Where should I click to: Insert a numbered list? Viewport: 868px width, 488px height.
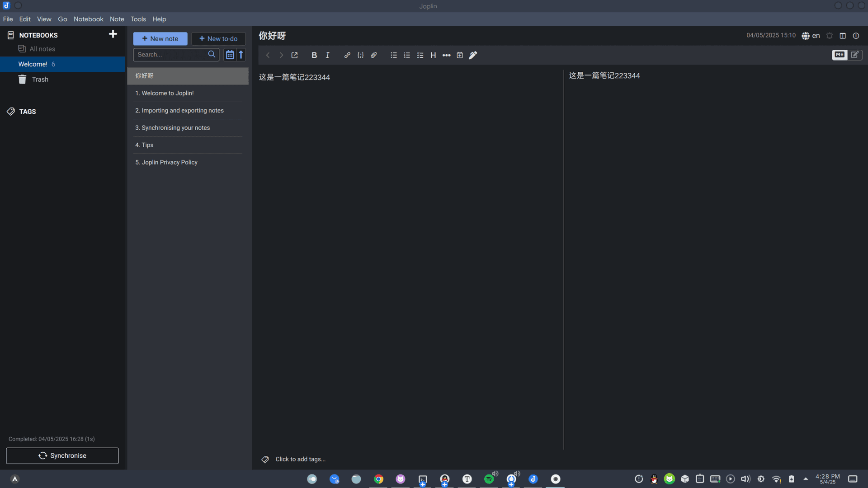407,55
